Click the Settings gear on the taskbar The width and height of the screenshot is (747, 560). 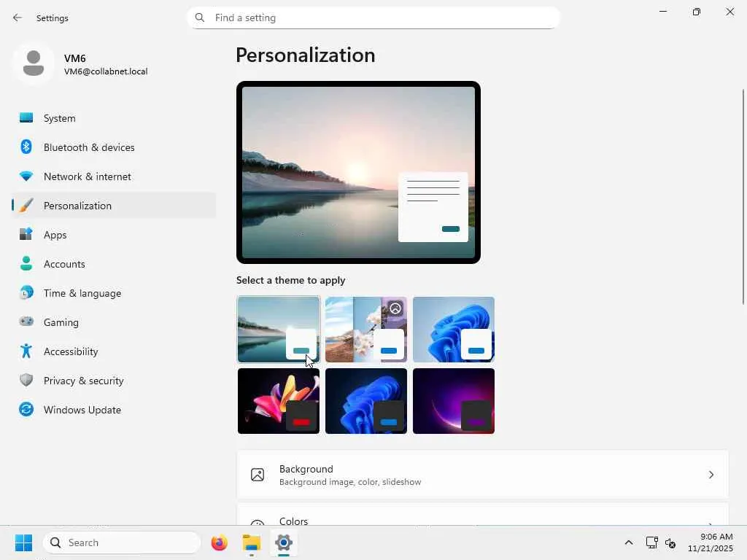284,542
